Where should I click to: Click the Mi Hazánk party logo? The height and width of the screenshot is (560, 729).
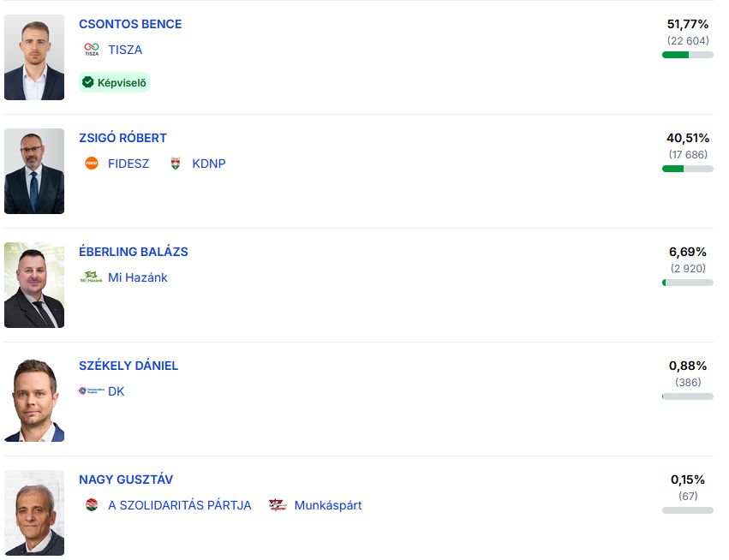point(91,277)
